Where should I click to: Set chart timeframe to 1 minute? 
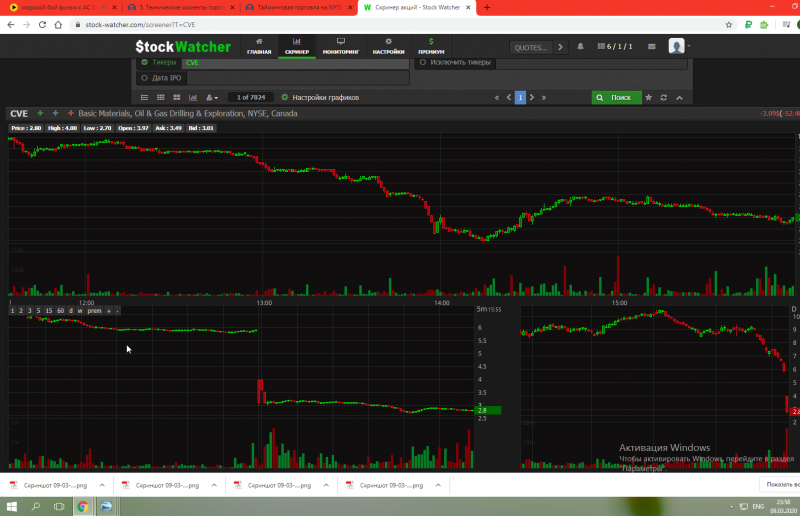12,311
